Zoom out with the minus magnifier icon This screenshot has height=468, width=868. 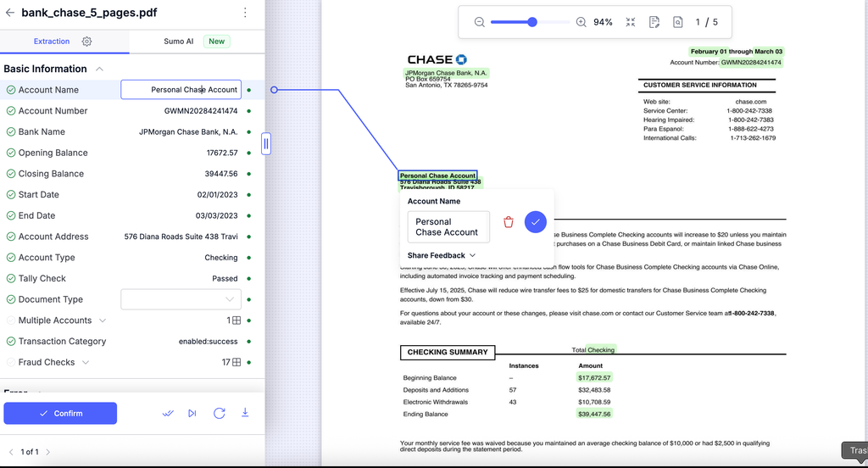480,22
